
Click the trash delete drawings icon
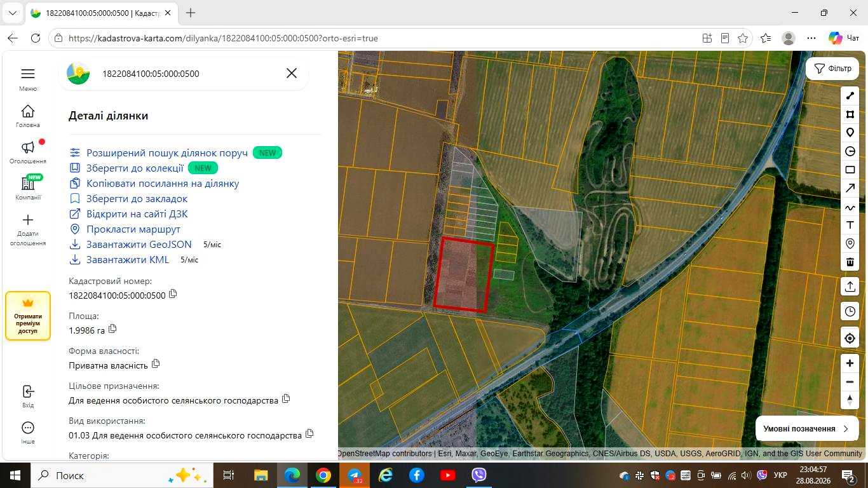(x=850, y=262)
